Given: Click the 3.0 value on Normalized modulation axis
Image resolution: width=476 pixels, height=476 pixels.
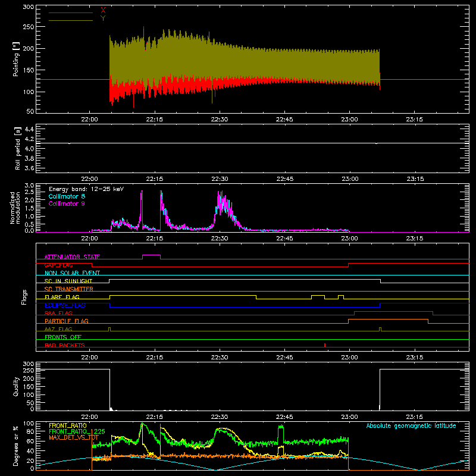Looking at the screenshot, I should pos(29,186).
